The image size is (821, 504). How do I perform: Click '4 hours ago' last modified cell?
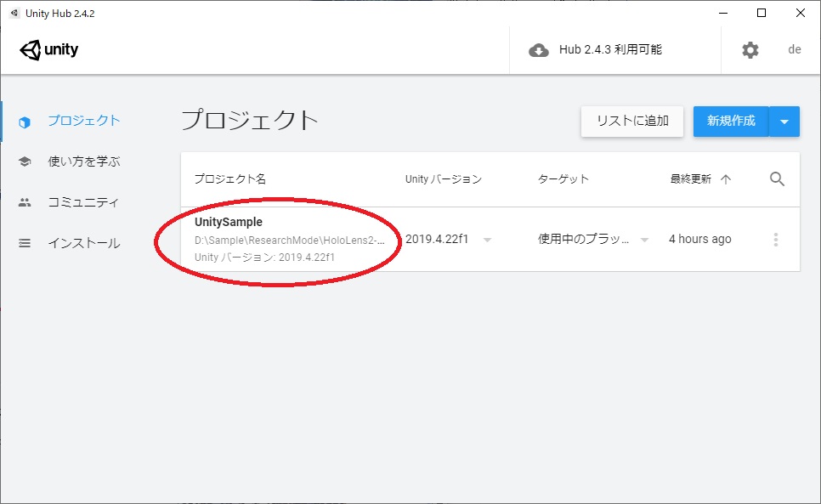[700, 239]
